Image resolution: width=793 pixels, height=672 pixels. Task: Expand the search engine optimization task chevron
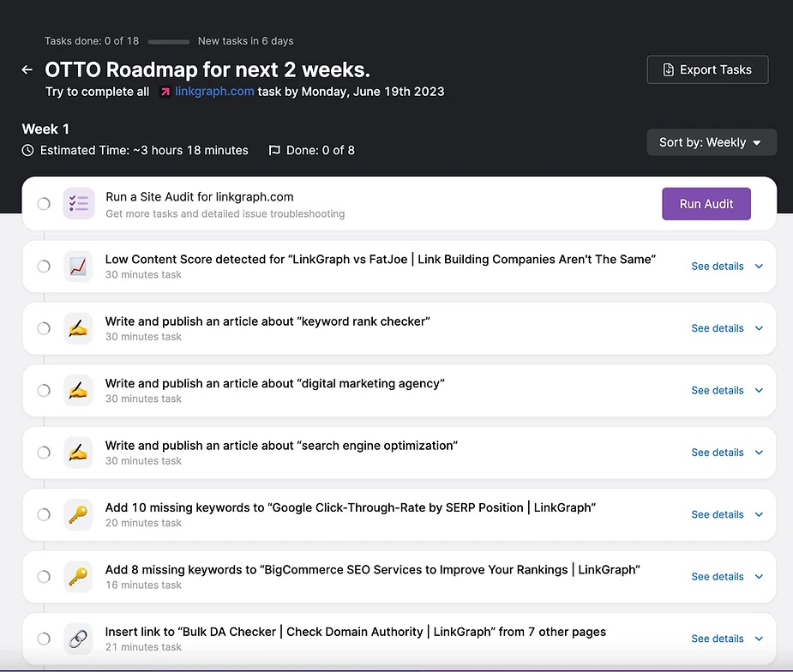pos(759,453)
